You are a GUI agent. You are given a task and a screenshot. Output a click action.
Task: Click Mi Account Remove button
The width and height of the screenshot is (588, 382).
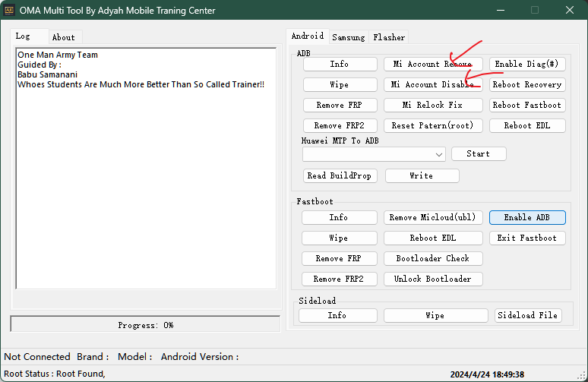433,64
